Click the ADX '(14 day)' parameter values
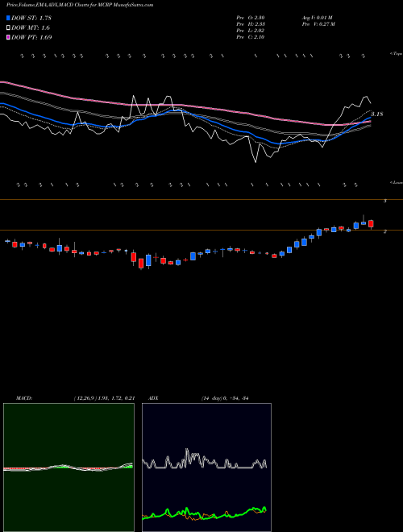The image size is (403, 532). (225, 398)
